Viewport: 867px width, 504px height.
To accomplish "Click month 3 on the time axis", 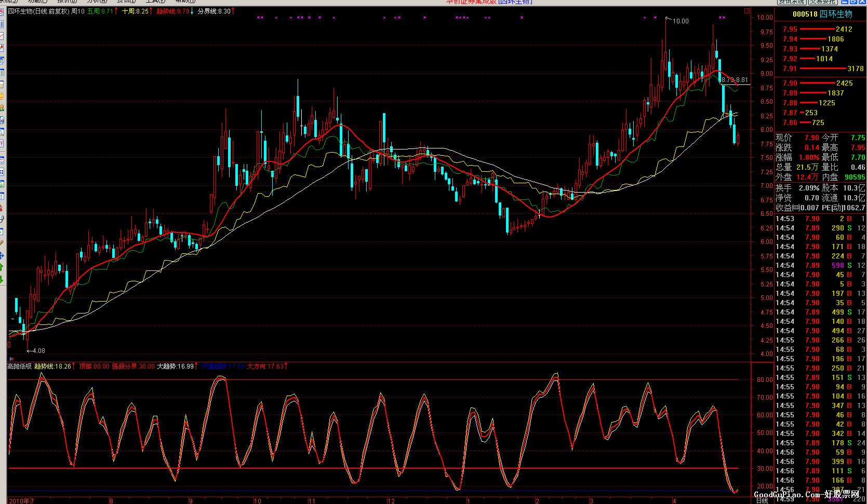I will 591,501.
